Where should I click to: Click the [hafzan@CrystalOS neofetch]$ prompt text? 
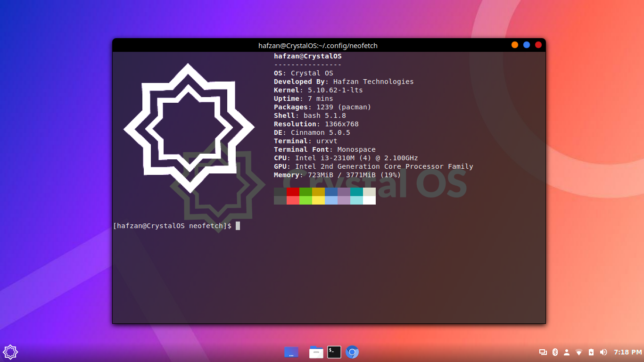[173, 226]
